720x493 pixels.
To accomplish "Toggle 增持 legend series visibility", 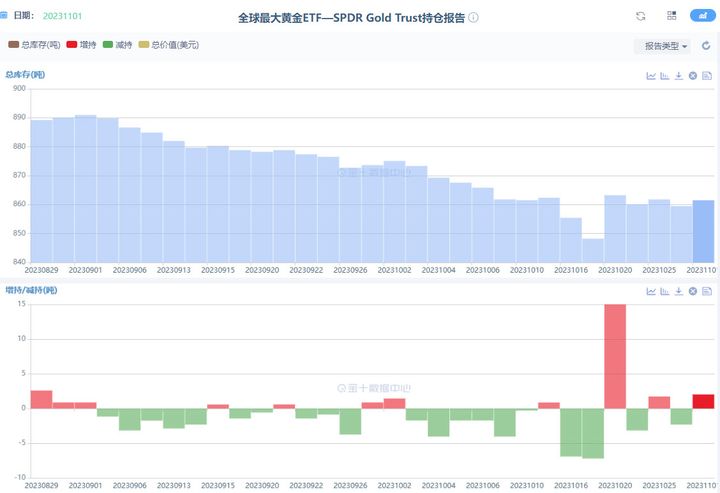I will point(82,45).
